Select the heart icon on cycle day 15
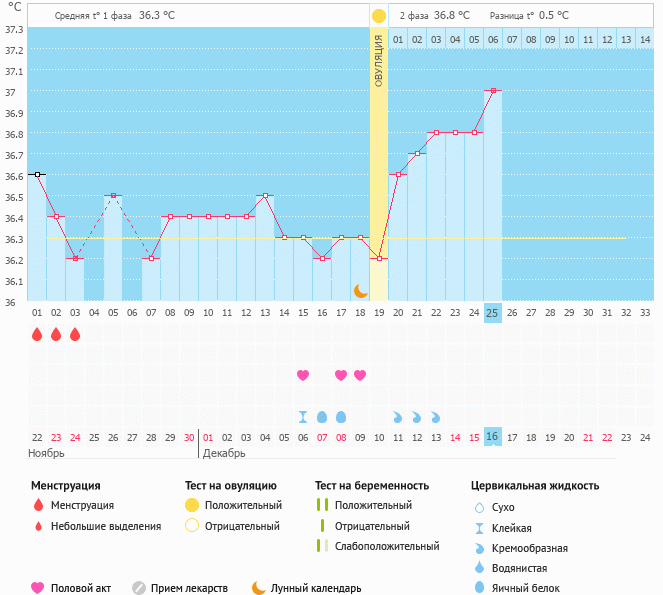Screen dimensions: 663x595 coord(303,375)
